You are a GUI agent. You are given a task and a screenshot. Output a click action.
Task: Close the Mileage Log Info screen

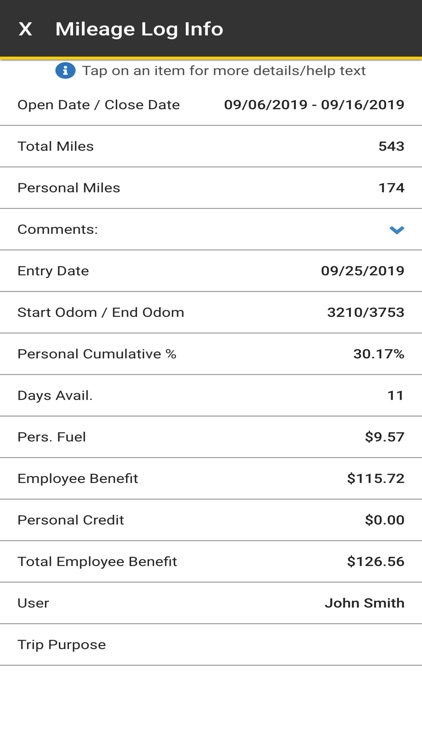pos(25,29)
